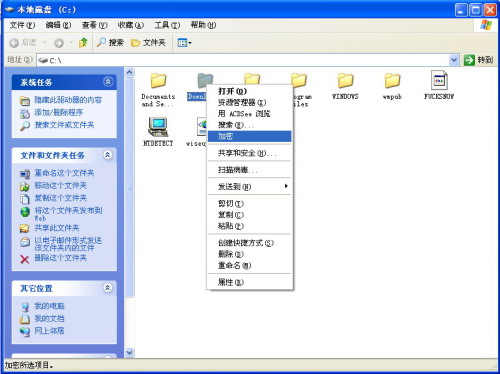Collapse the 文件和文件夹任务 panel
The width and height of the screenshot is (500, 374).
(x=107, y=155)
